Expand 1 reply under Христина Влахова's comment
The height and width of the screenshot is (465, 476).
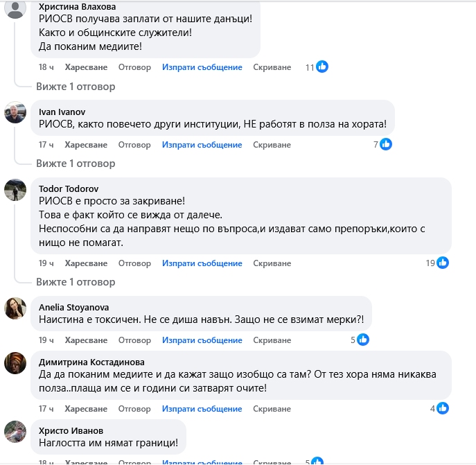point(76,87)
